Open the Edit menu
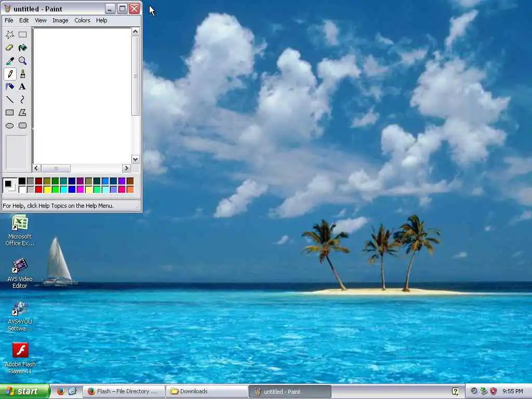The width and height of the screenshot is (532, 399). [24, 20]
